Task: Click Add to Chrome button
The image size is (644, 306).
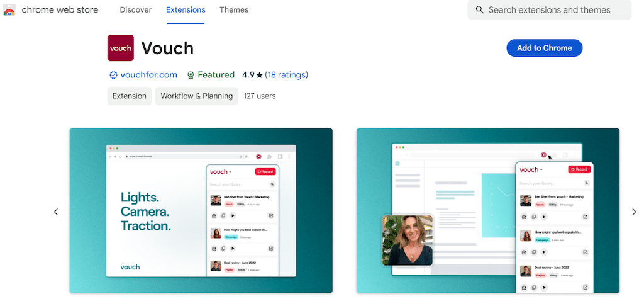Action: click(x=544, y=48)
